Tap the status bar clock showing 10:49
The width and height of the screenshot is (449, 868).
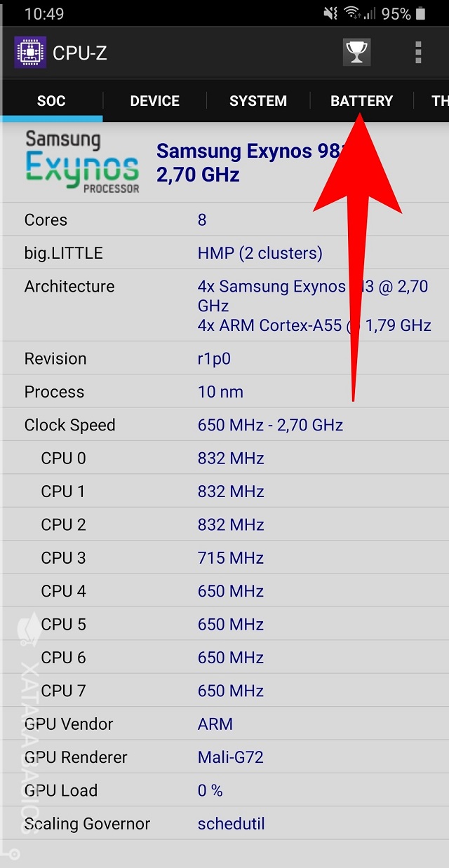(x=44, y=13)
